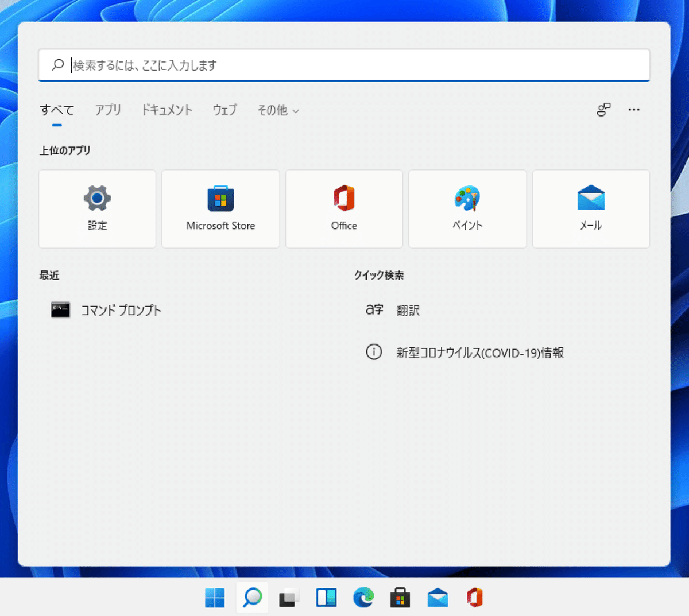Expand the その他 filter dropdown
The image size is (689, 616).
[x=278, y=110]
